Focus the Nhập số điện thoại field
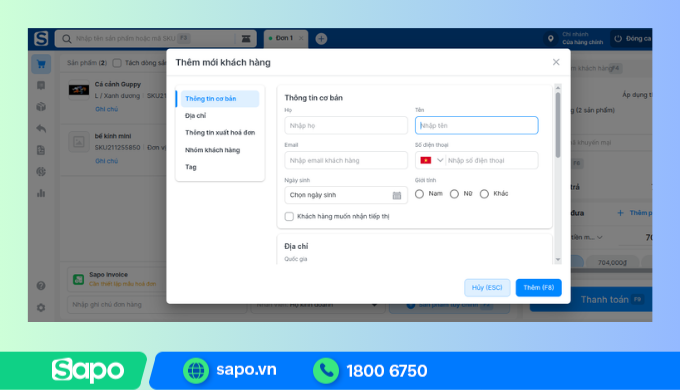Viewport: 680px width, 390px height. [492, 160]
